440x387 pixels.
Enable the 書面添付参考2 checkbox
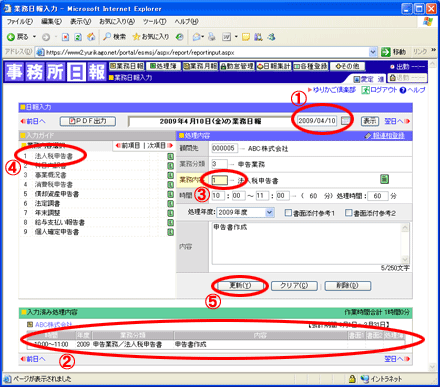click(349, 213)
